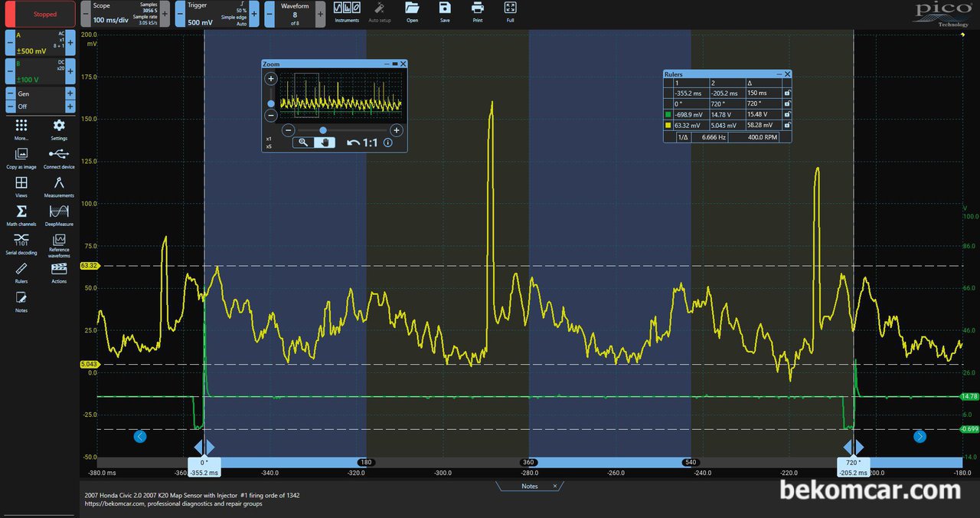The width and height of the screenshot is (980, 518).
Task: Click the 63.32 yellow voltage ruler label
Action: click(x=89, y=266)
